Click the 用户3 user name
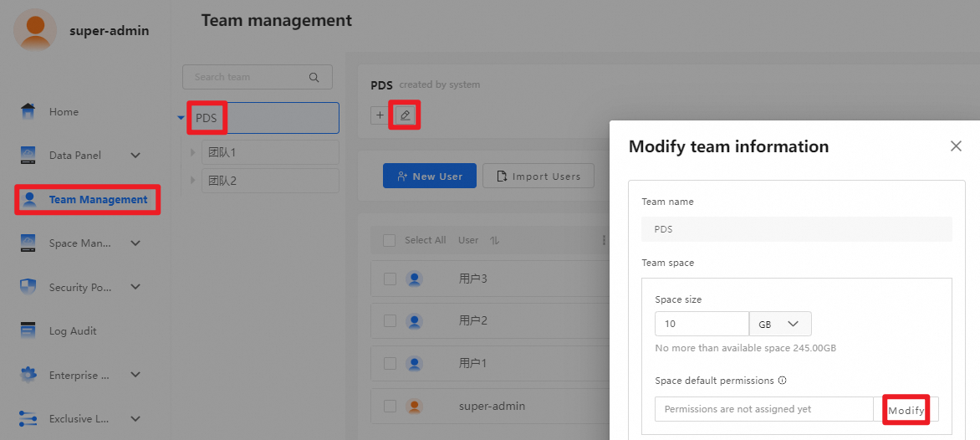This screenshot has width=980, height=440. coord(473,279)
